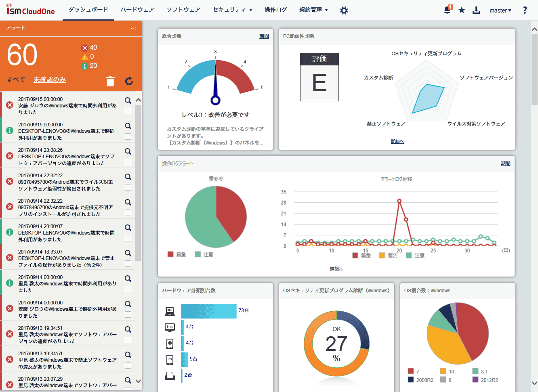Show all alerts via すべて
538x392 pixels.
16,80
